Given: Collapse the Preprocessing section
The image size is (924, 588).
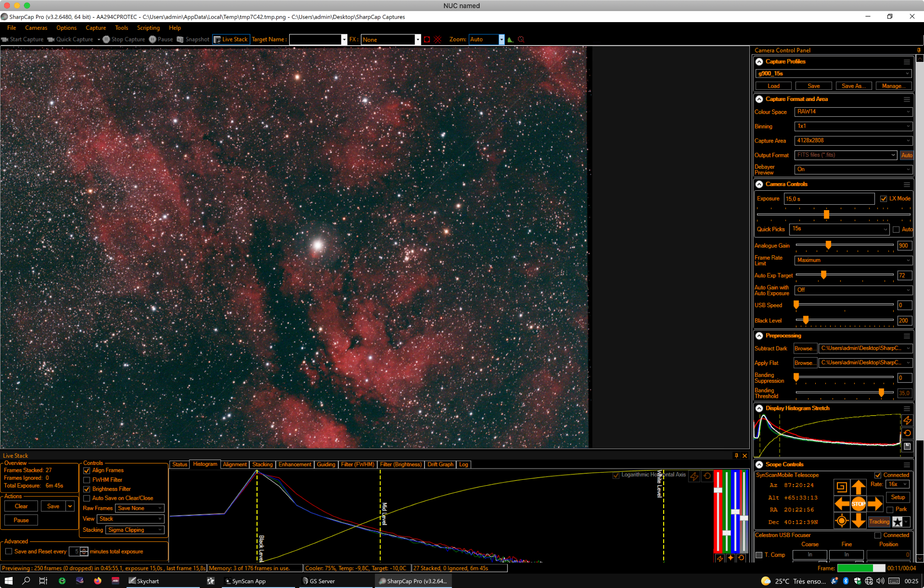Looking at the screenshot, I should click(759, 335).
